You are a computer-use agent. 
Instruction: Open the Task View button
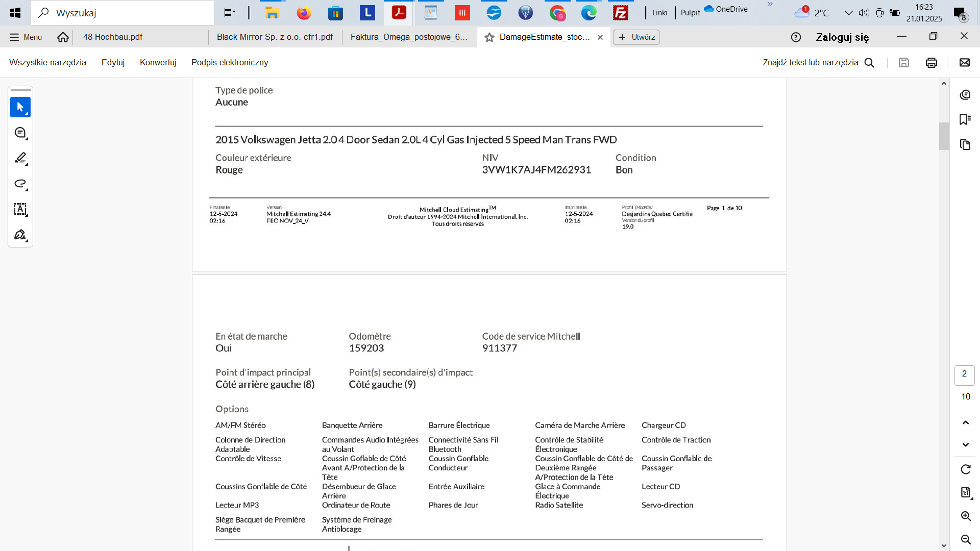[x=230, y=13]
